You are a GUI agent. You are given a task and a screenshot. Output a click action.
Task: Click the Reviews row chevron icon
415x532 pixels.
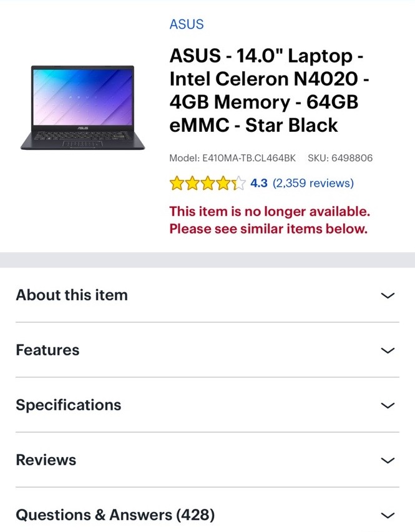pyautogui.click(x=388, y=460)
